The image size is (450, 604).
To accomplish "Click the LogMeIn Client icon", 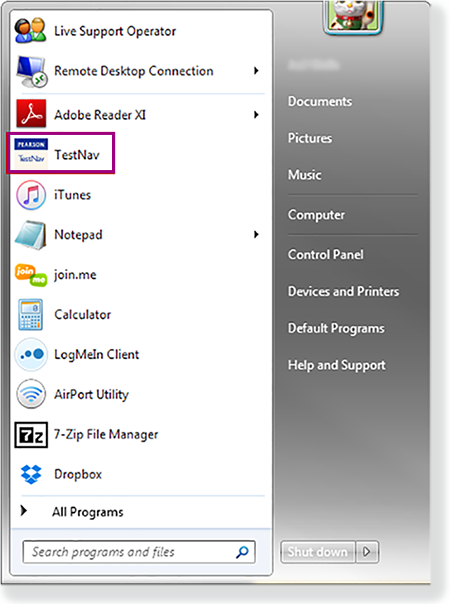I will tap(31, 354).
